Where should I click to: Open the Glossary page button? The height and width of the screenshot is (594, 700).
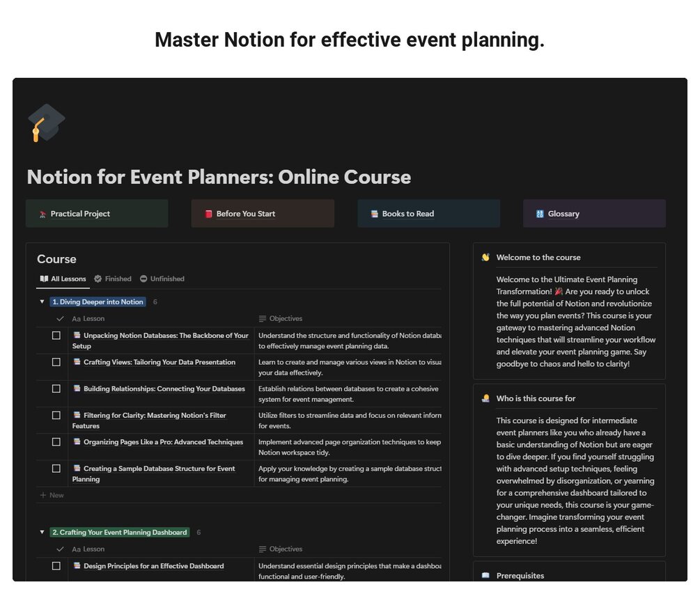[594, 214]
